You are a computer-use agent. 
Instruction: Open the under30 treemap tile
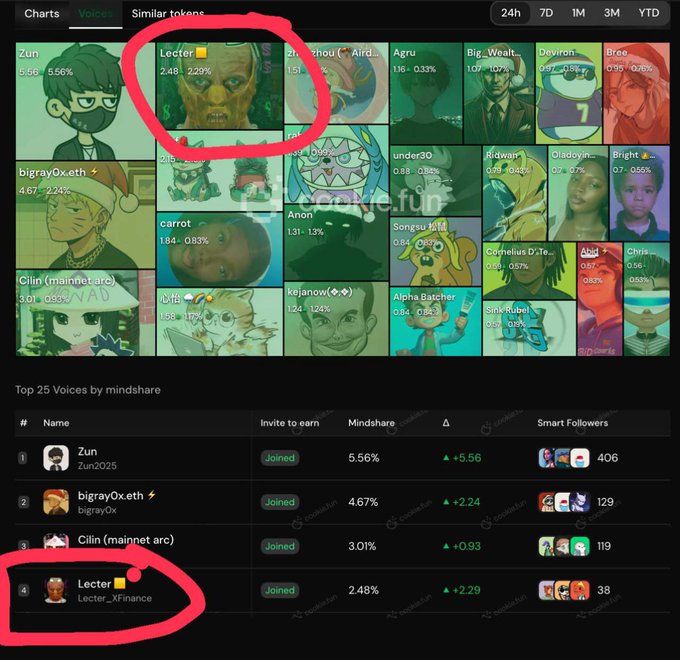[435, 180]
